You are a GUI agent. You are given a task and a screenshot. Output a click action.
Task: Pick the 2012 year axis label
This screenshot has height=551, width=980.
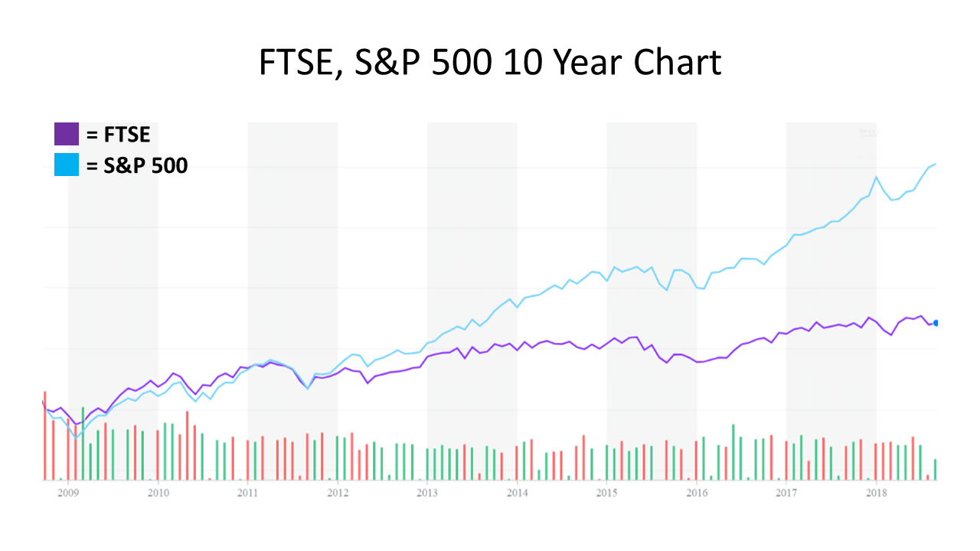338,493
